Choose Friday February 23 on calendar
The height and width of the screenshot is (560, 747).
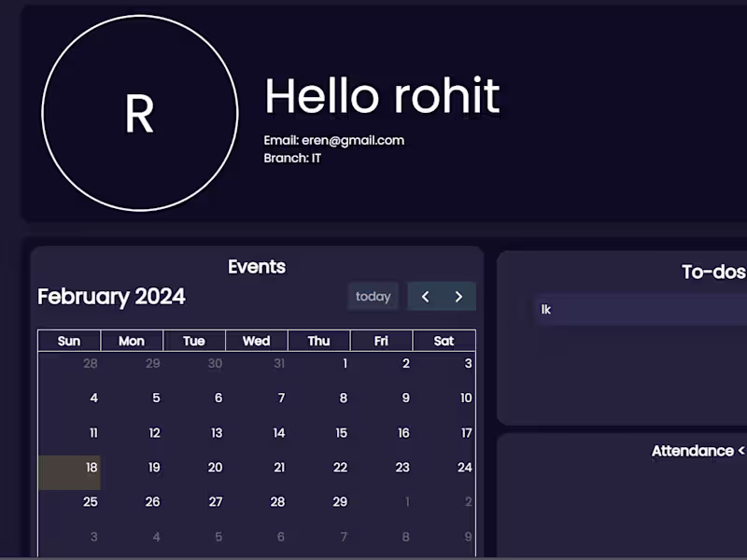(x=381, y=472)
